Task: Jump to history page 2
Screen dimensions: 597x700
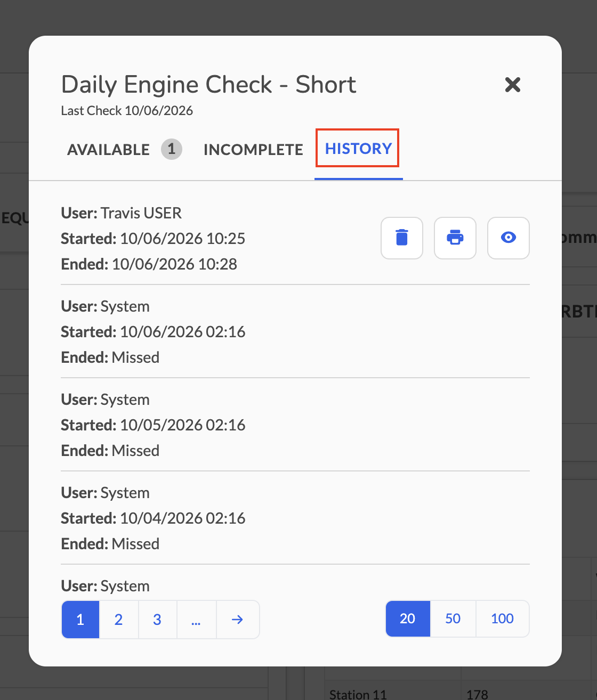Action: (x=119, y=620)
